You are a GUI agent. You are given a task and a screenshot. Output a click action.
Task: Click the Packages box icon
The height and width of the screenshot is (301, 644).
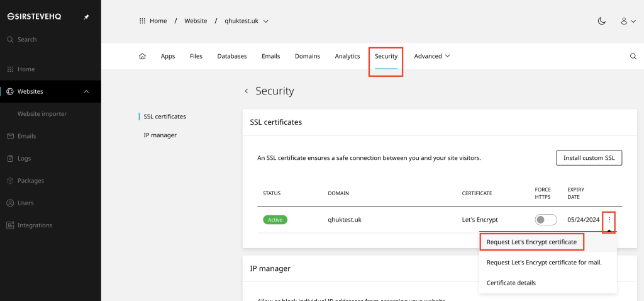click(x=10, y=181)
